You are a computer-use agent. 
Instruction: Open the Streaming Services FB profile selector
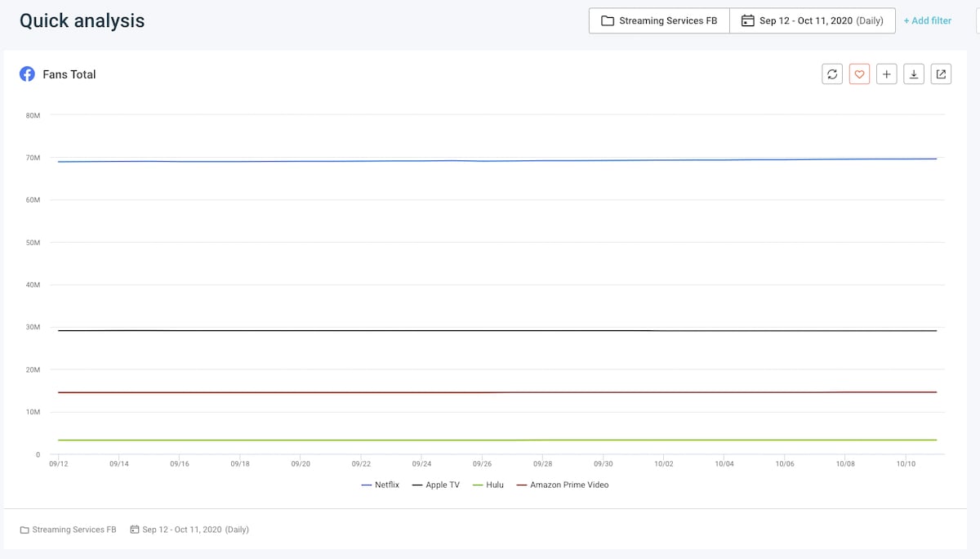[659, 20]
